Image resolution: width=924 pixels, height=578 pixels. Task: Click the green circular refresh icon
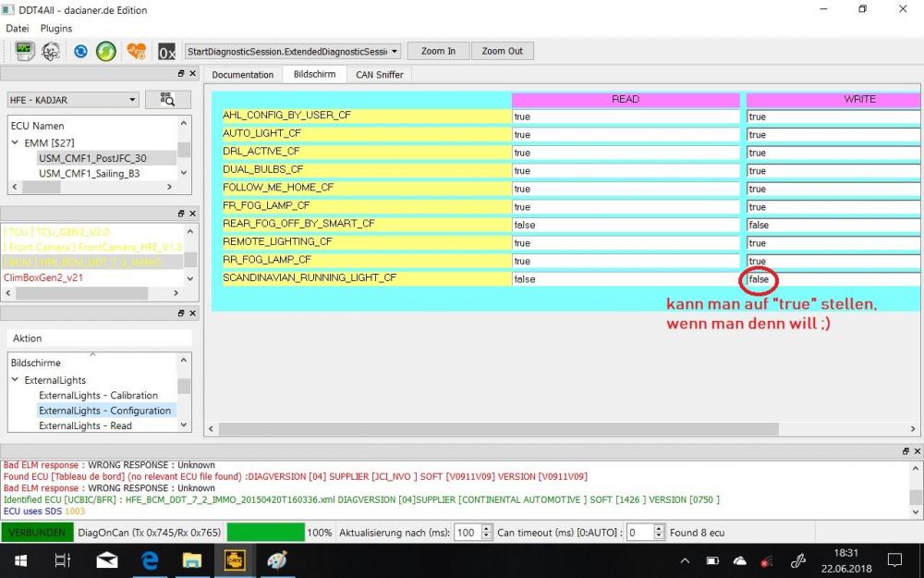(x=106, y=51)
